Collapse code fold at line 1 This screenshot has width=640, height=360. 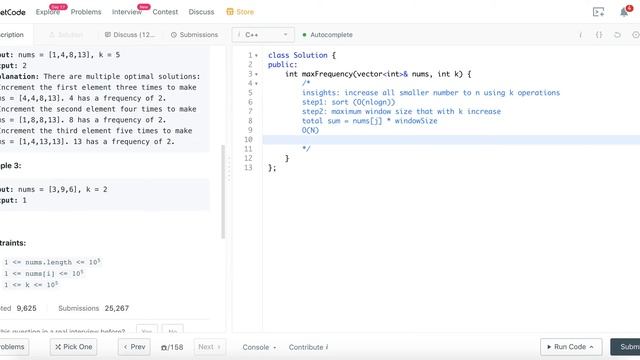point(256,56)
